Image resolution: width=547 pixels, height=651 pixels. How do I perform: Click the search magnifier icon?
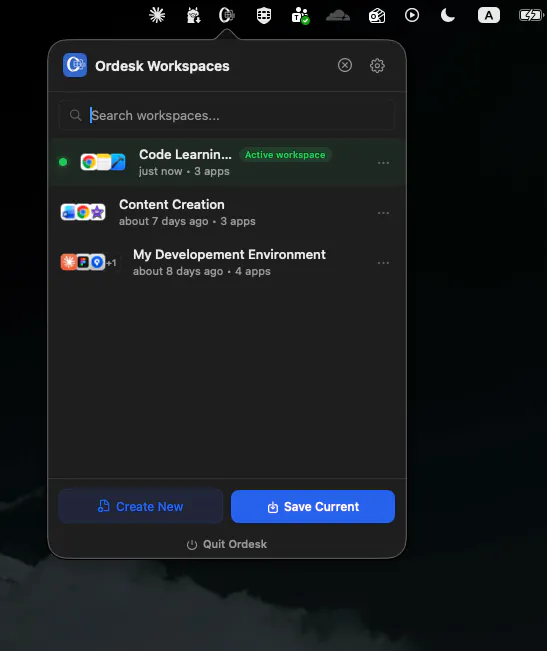coord(75,115)
